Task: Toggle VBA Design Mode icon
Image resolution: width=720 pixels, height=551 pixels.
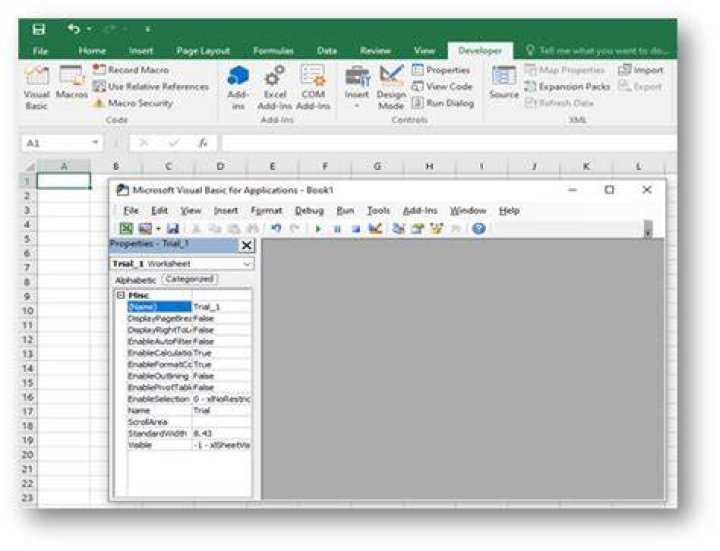Action: tap(375, 228)
